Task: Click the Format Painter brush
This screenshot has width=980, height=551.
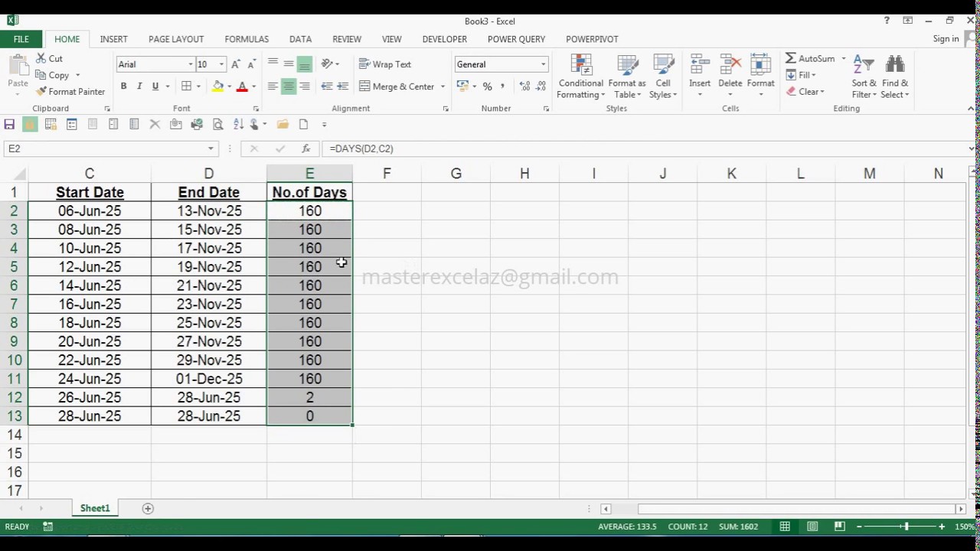Action: pos(41,91)
